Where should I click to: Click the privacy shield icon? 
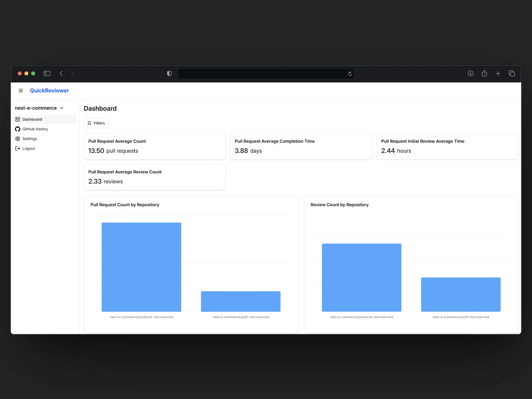point(169,73)
